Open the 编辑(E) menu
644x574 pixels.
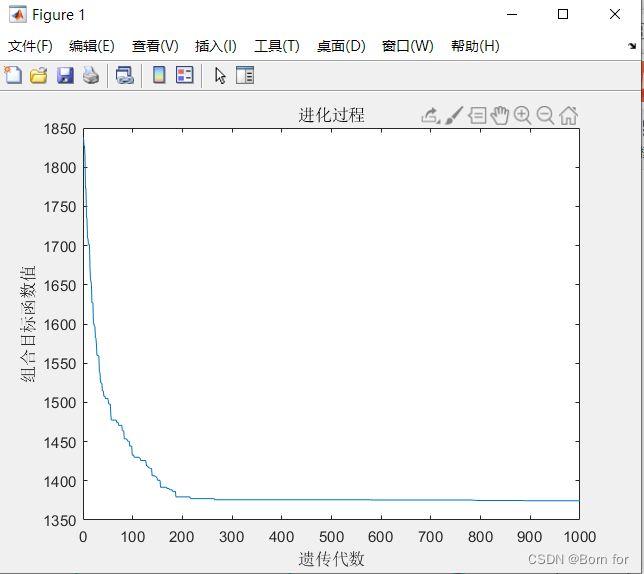(x=92, y=46)
